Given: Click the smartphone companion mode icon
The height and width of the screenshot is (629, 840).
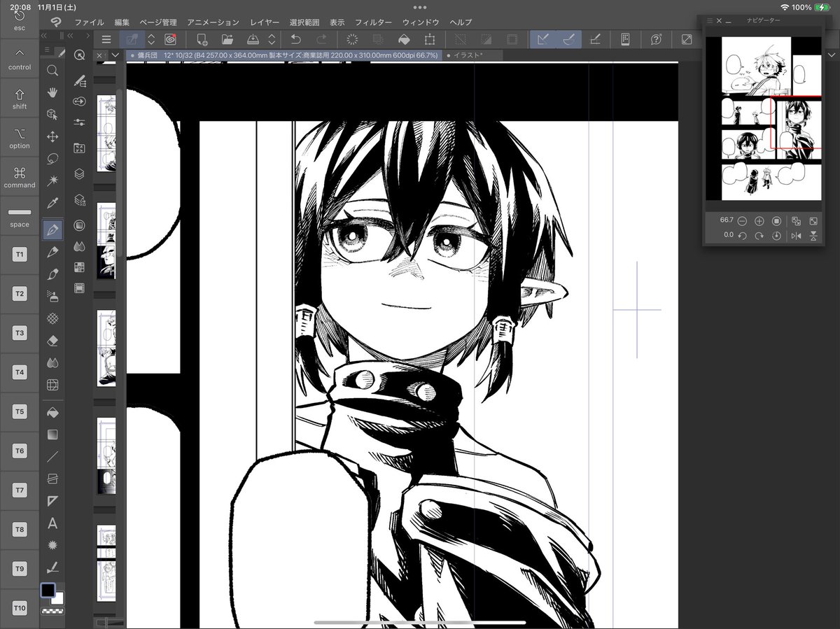Looking at the screenshot, I should pos(626,39).
